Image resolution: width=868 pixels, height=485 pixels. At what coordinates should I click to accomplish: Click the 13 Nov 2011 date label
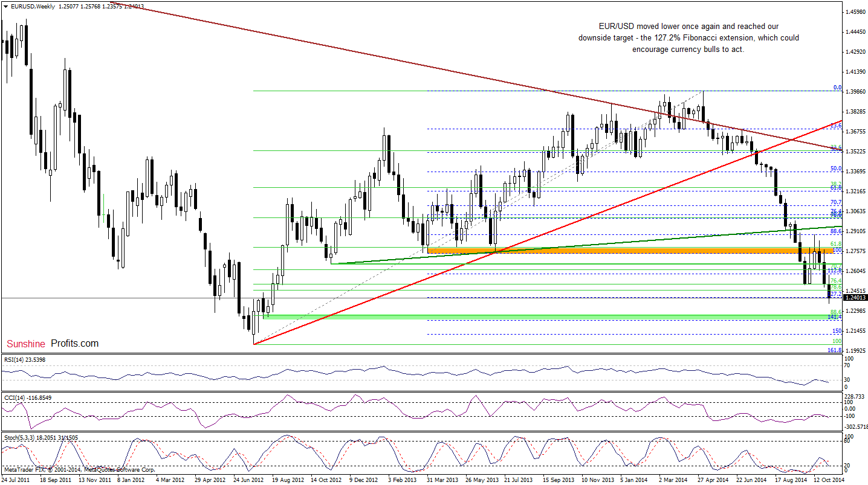tap(95, 480)
